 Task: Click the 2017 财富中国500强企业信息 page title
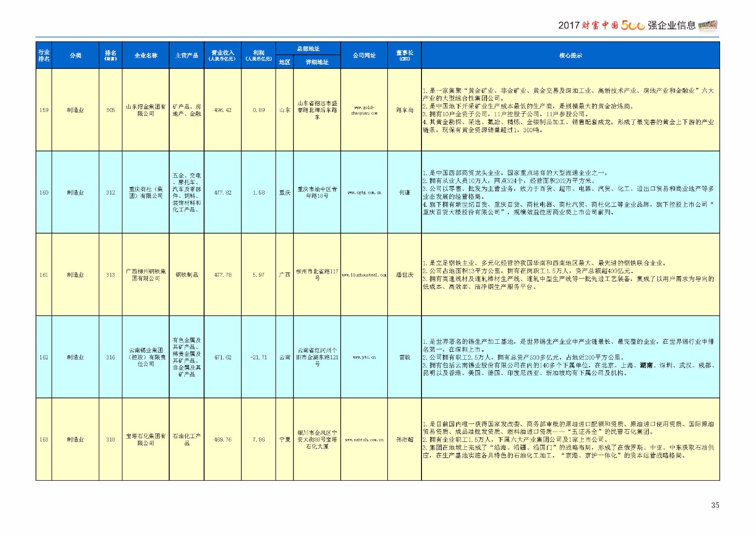627,25
